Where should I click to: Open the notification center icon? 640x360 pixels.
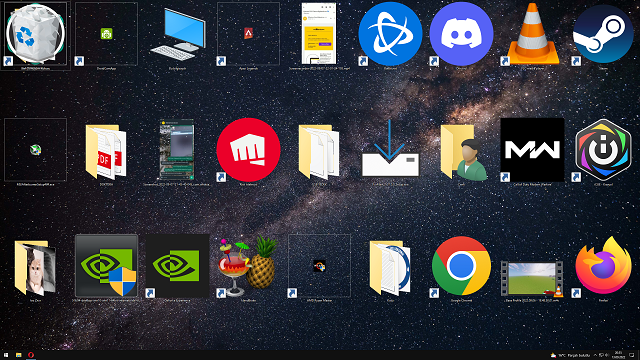click(631, 355)
